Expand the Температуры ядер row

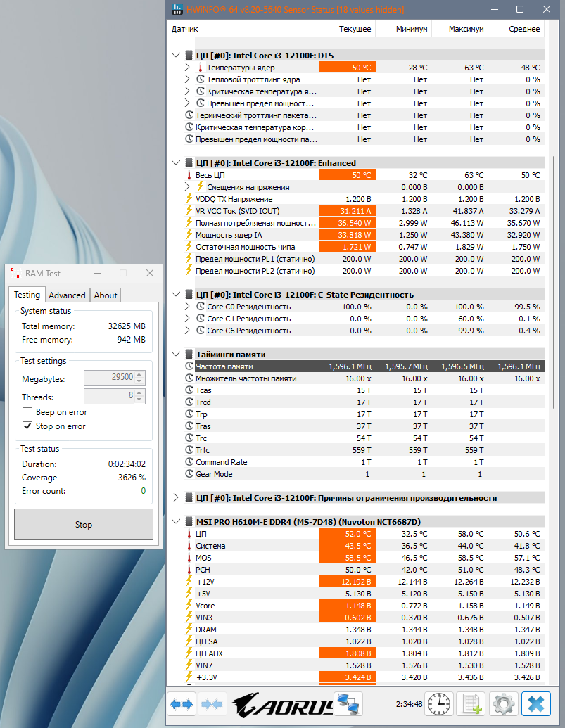(187, 68)
